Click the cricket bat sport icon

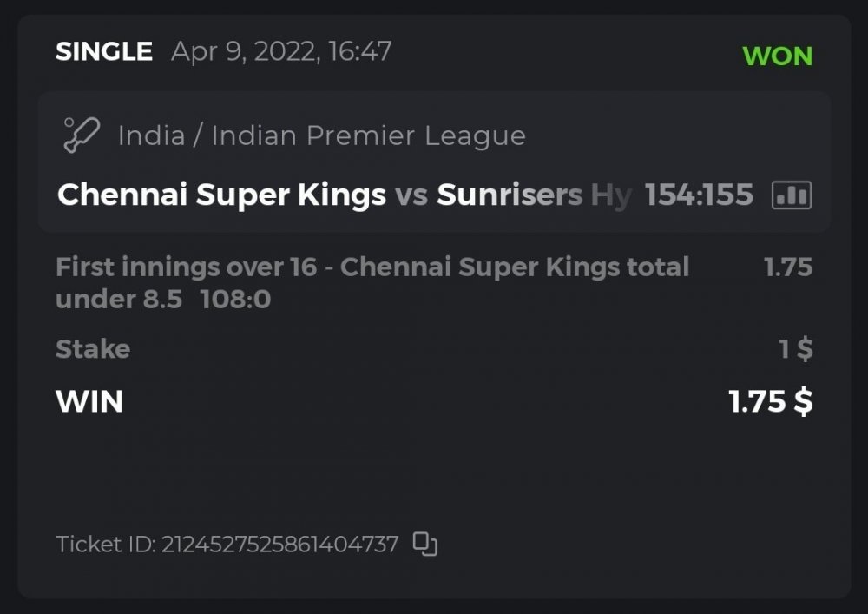point(81,135)
